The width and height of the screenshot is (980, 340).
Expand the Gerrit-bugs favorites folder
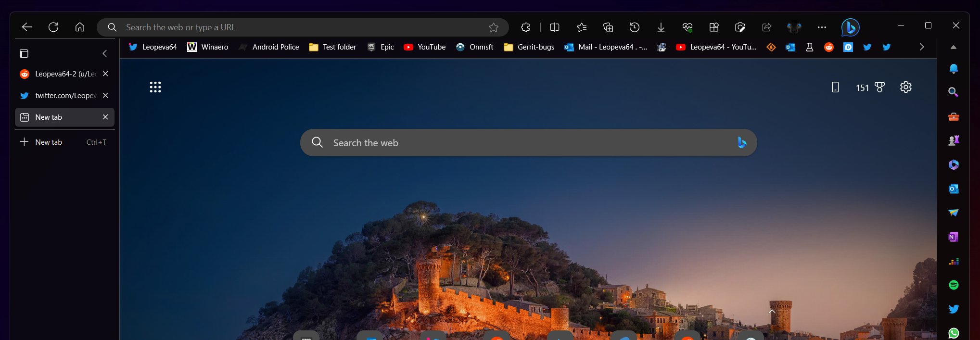tap(529, 47)
